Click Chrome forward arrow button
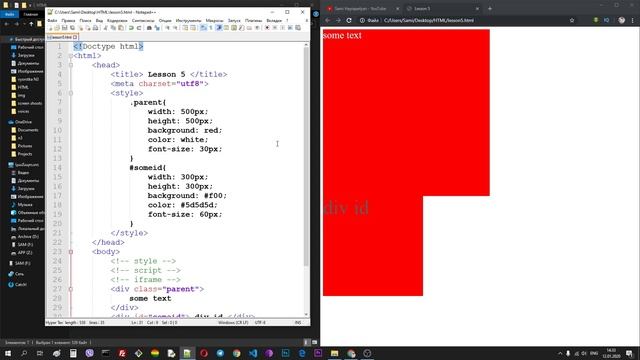The width and height of the screenshot is (640, 360). click(x=338, y=20)
